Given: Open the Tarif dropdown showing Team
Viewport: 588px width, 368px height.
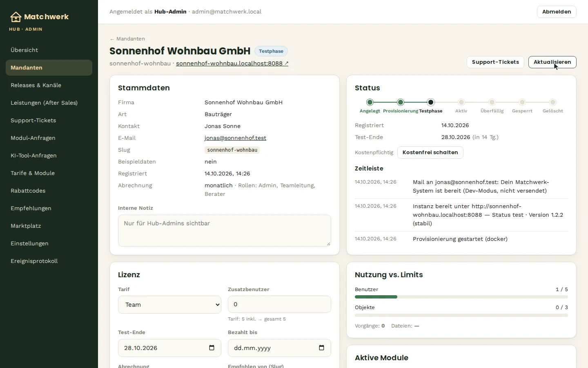Looking at the screenshot, I should (169, 305).
